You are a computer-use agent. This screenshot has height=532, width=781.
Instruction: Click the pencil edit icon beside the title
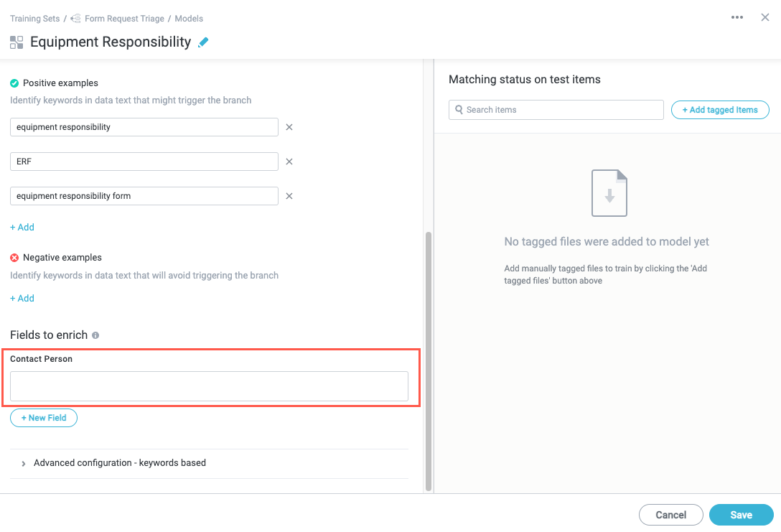tap(203, 42)
